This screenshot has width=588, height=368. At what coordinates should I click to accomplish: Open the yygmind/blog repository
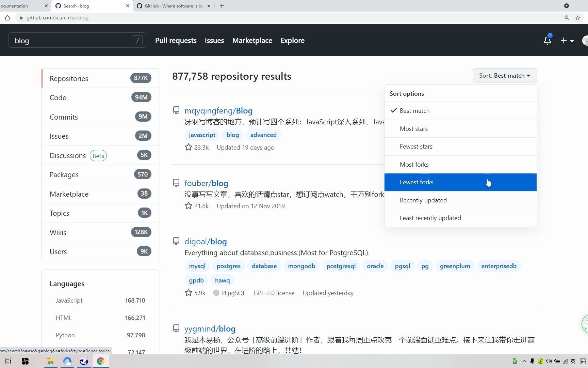click(x=210, y=328)
